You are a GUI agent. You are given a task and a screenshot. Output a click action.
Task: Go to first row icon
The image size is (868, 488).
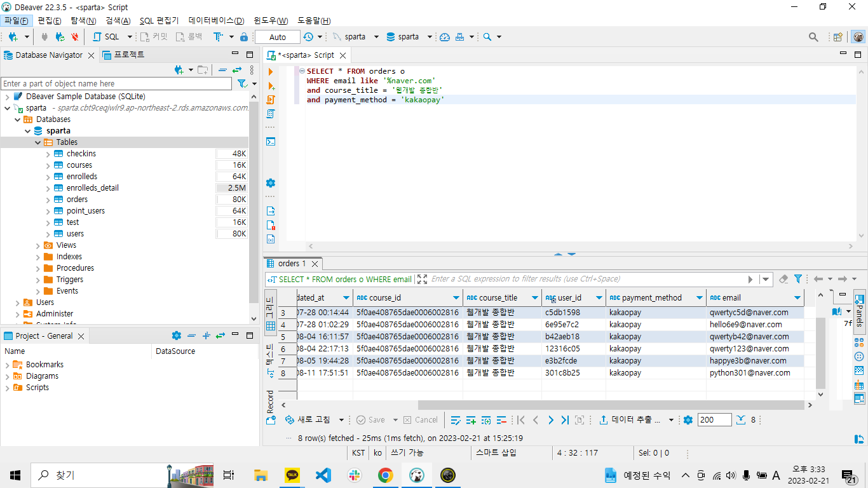(x=521, y=420)
